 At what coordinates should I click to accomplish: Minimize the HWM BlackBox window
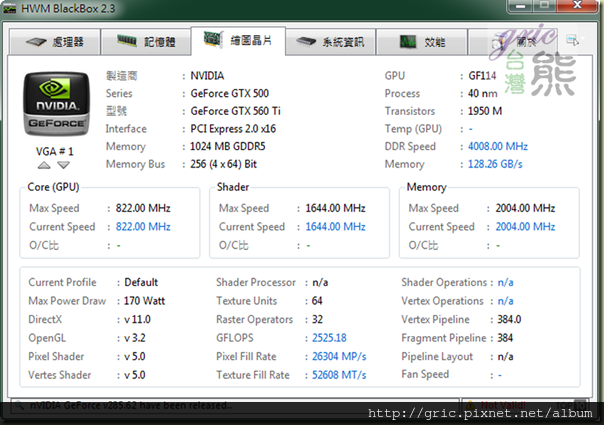520,6
